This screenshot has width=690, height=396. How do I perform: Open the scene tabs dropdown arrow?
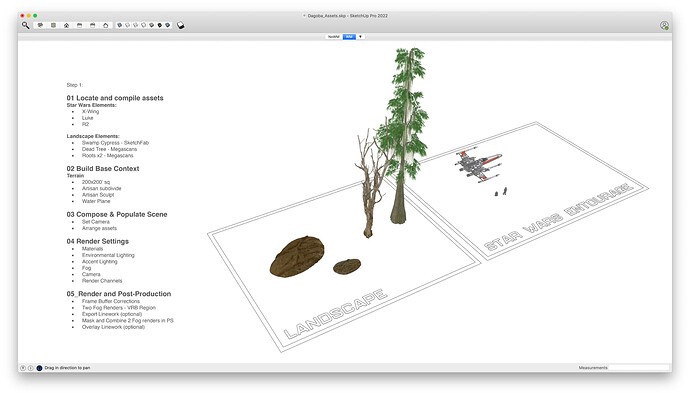(360, 37)
